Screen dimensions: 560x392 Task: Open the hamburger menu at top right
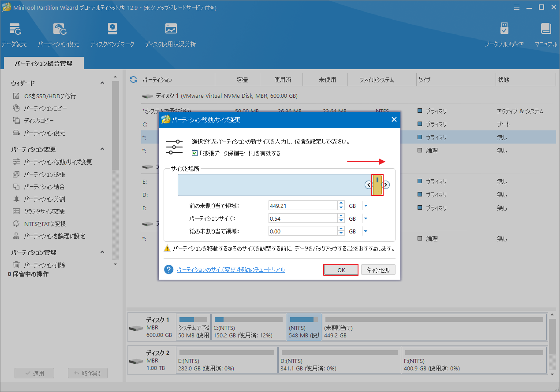(x=517, y=7)
